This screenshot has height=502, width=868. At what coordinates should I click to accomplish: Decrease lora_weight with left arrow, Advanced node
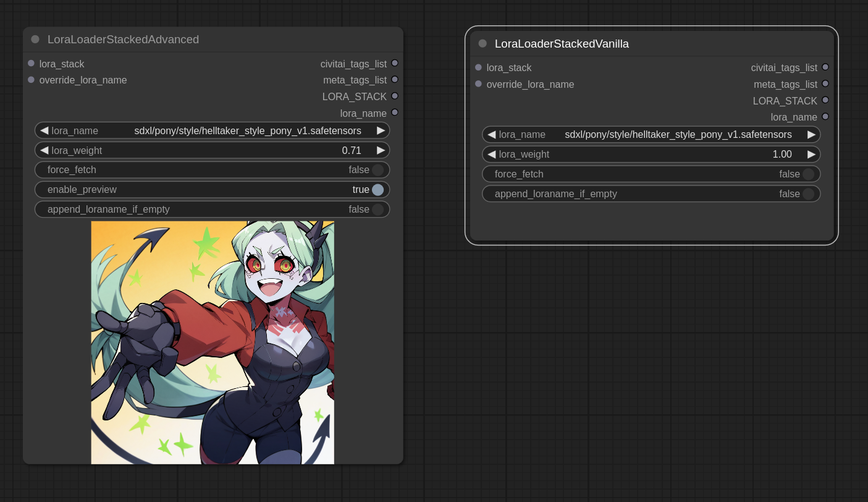click(x=44, y=150)
